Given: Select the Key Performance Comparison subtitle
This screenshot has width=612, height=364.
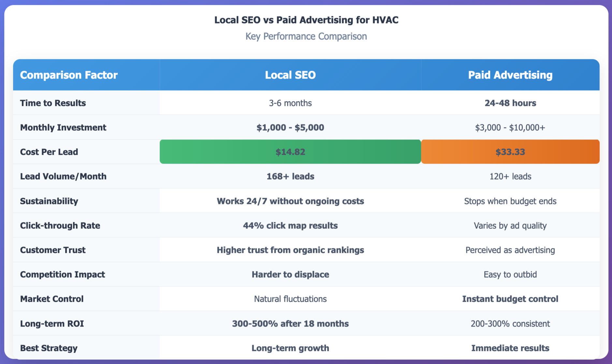Looking at the screenshot, I should 306,36.
